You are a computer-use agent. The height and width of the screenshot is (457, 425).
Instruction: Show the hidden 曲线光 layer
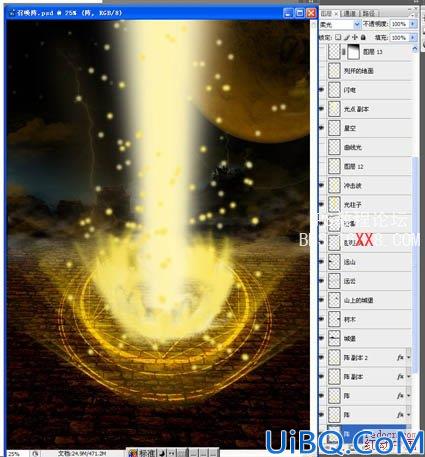pos(322,147)
